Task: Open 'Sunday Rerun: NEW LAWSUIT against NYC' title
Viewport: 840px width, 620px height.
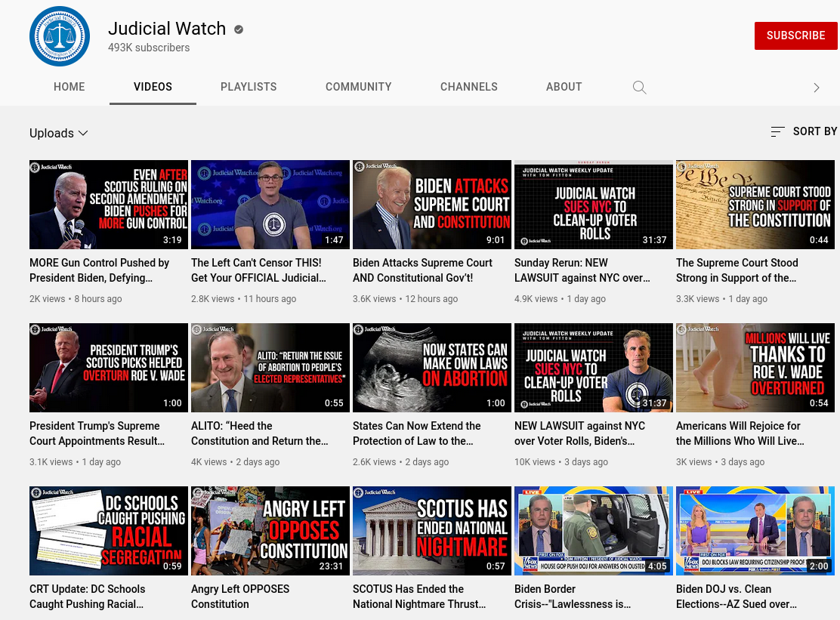Action: (582, 270)
